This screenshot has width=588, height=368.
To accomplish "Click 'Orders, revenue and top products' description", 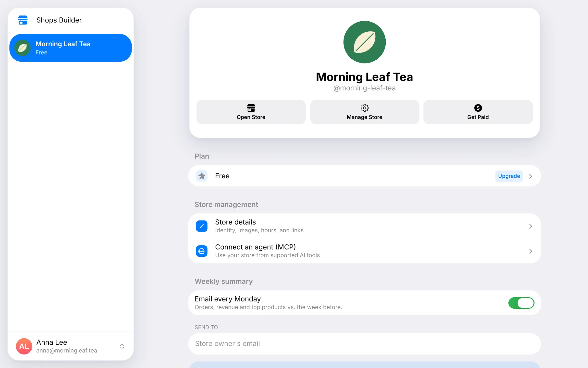I will [x=268, y=307].
